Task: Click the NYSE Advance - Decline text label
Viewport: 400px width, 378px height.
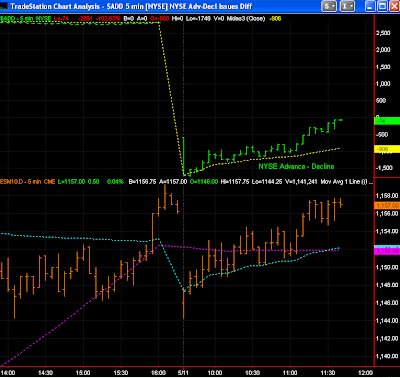Action: point(296,166)
